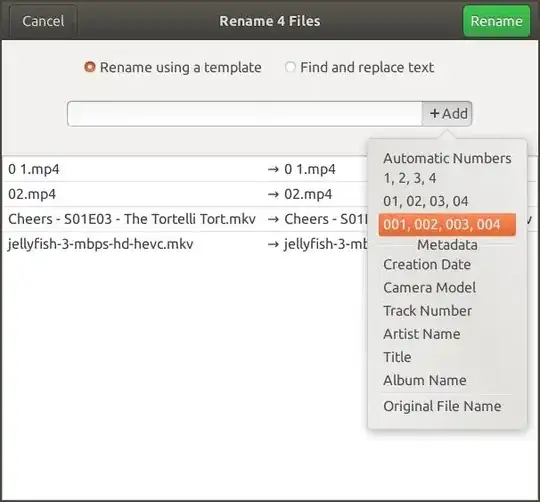Click the Cancel button
Viewport: 540px width, 502px height.
(x=43, y=21)
